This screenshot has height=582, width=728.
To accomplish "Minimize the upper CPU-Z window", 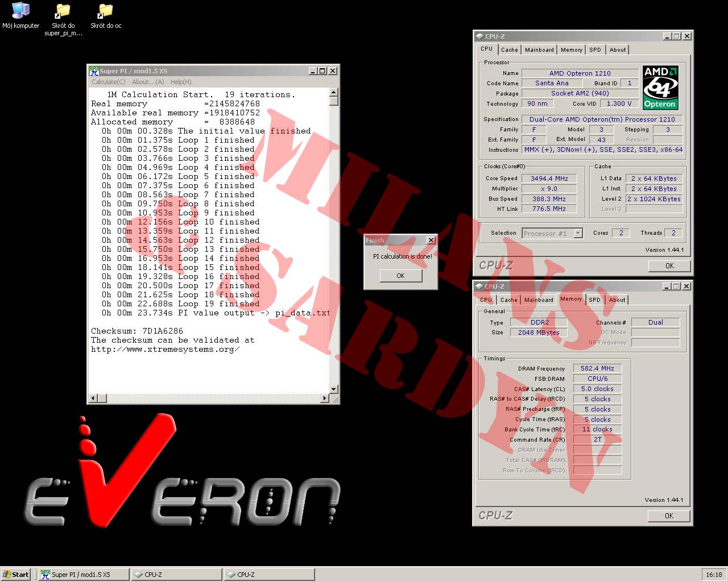I will click(667, 36).
